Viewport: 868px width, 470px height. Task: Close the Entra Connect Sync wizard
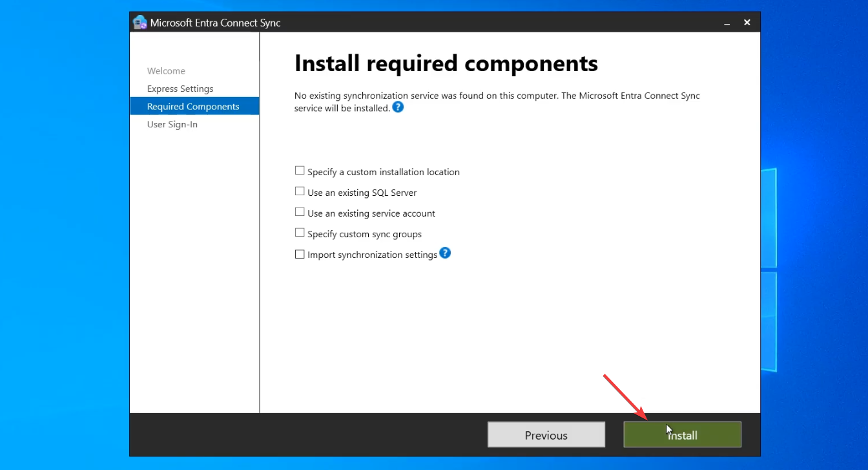[747, 23]
